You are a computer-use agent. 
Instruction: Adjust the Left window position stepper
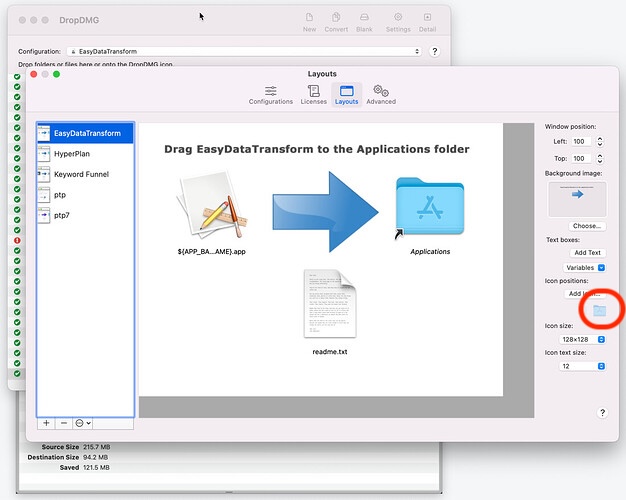(599, 142)
